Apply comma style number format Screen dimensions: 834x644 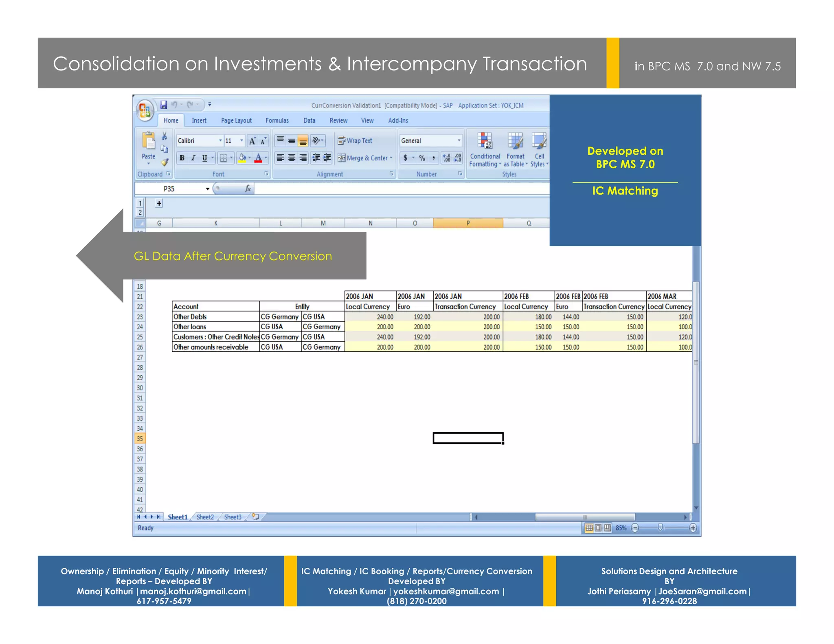coord(434,158)
